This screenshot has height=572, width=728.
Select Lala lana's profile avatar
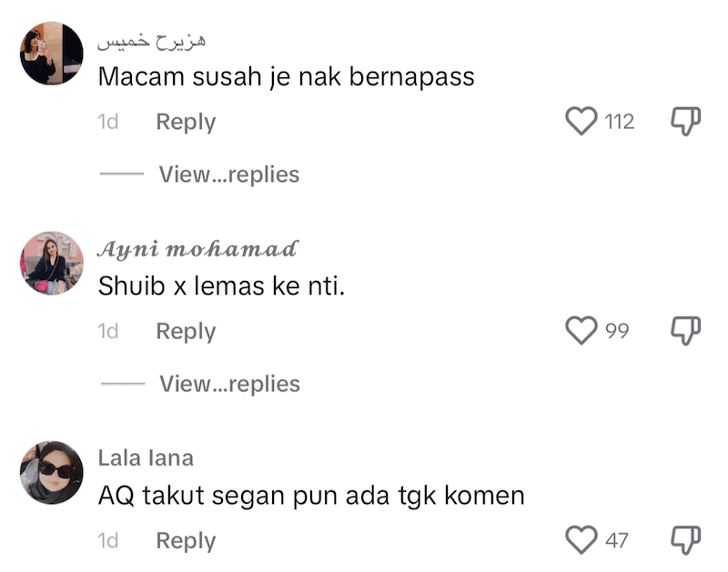point(50,468)
